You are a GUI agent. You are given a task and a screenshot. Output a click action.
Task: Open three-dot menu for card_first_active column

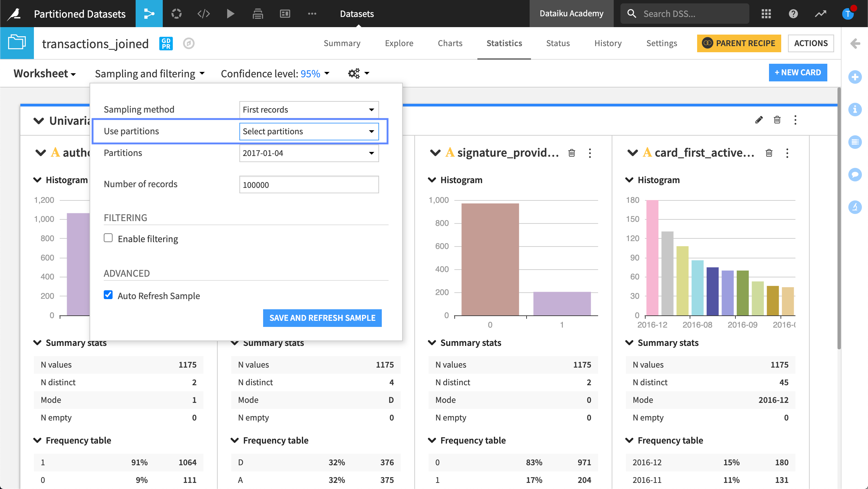(787, 153)
